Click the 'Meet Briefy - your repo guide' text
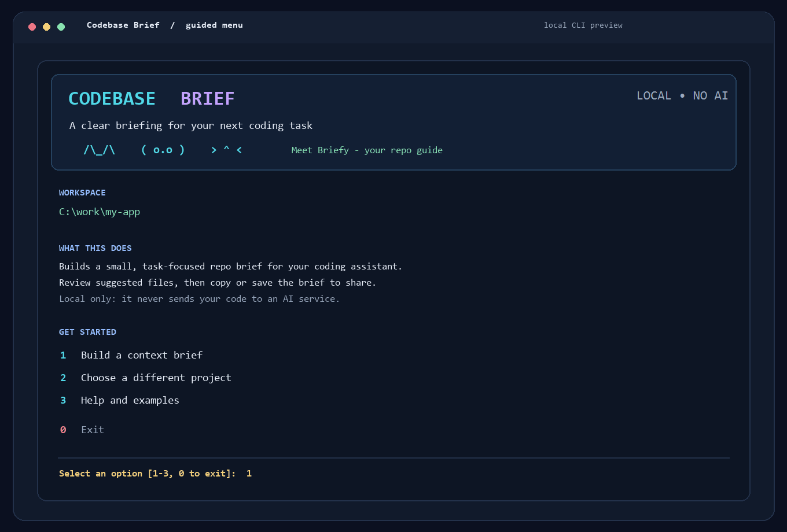The height and width of the screenshot is (532, 787). [367, 150]
